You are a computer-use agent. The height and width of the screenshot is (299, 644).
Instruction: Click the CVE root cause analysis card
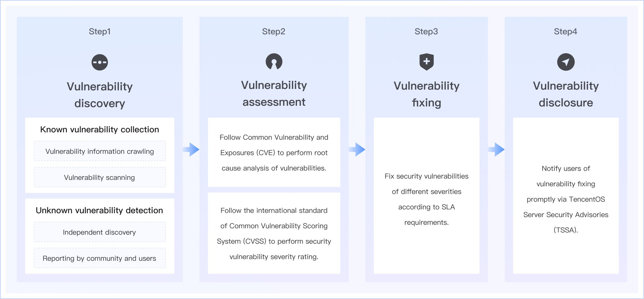point(274,153)
